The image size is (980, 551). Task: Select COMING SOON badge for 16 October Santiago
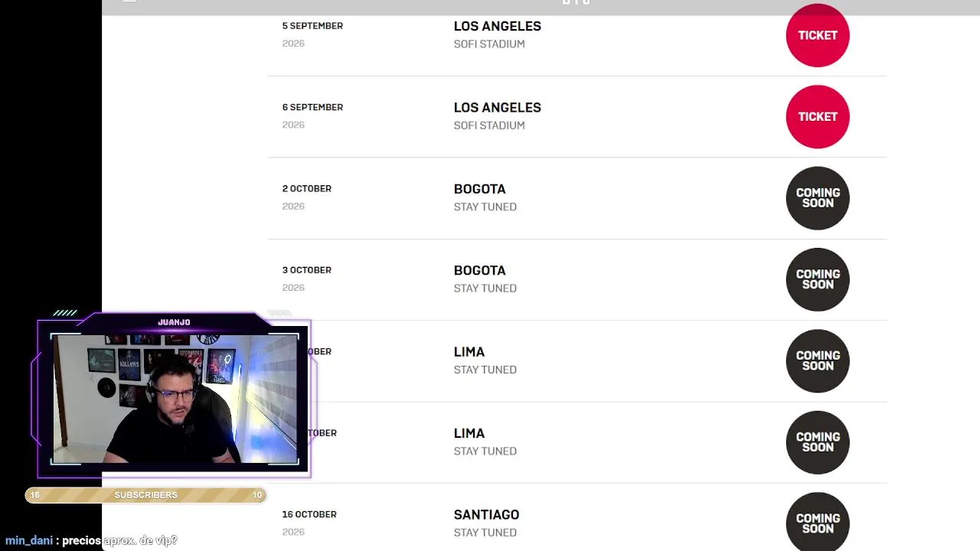click(x=817, y=523)
